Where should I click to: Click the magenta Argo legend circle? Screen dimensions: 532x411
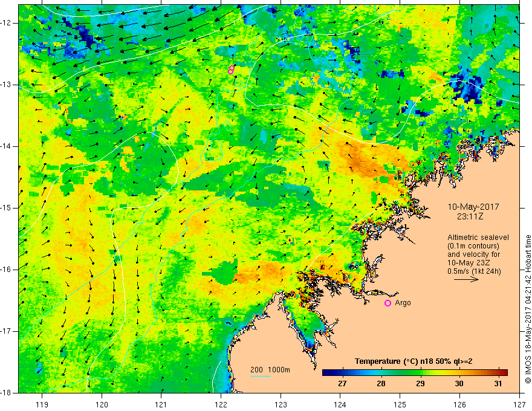(x=388, y=303)
